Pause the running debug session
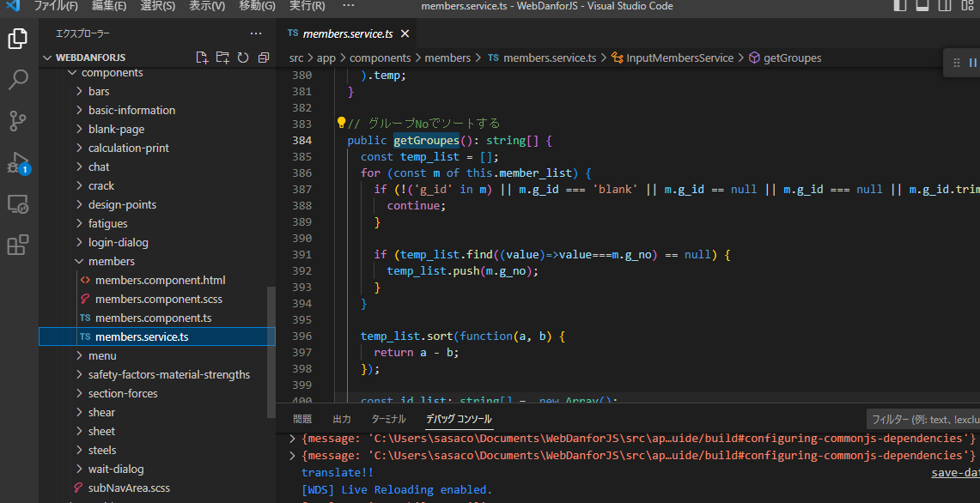980x503 pixels. (x=973, y=63)
